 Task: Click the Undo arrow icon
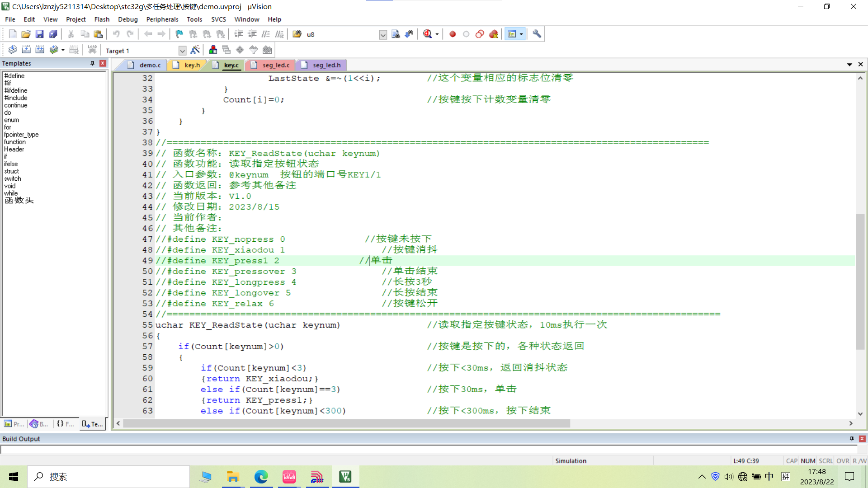point(116,34)
